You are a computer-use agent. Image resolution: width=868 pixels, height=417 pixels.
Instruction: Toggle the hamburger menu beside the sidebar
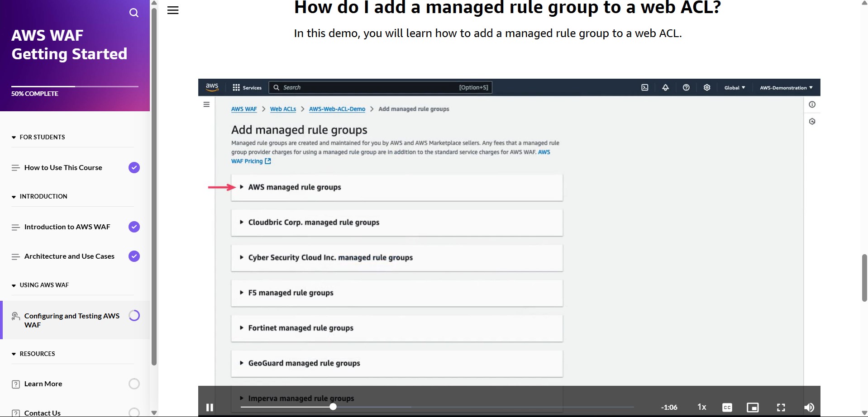[173, 10]
